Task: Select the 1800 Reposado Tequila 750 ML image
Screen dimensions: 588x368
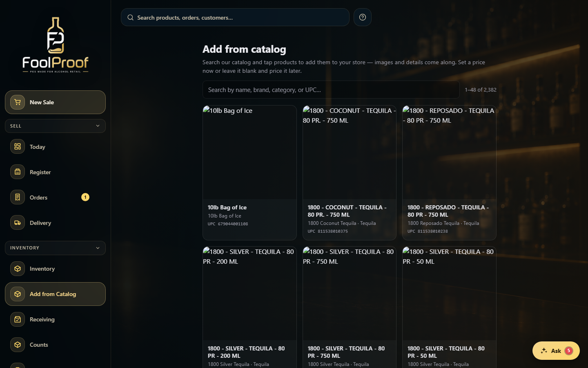Action: point(449,153)
